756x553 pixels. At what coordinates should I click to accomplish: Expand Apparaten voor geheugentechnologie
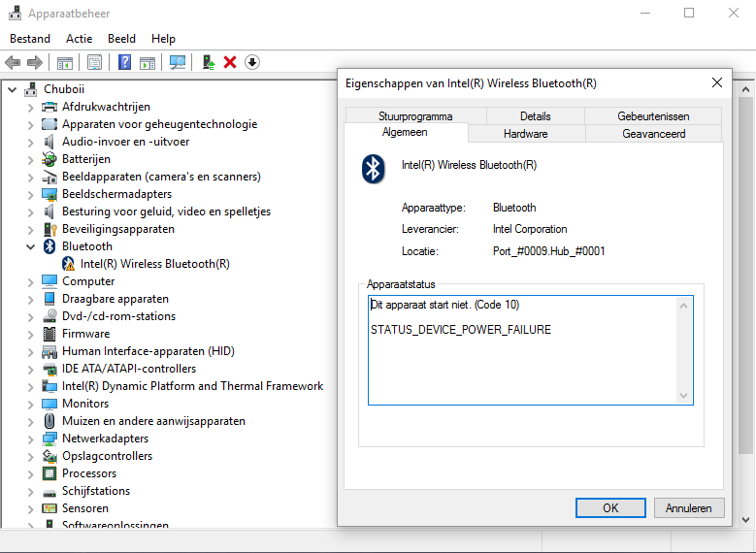[30, 125]
